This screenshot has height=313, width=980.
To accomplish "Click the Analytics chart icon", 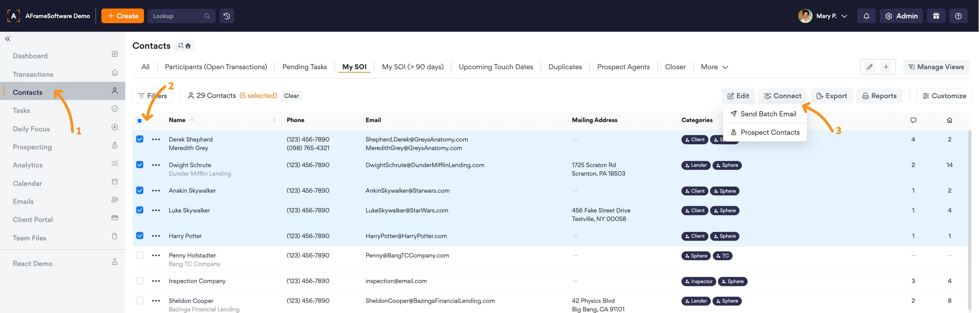I will (x=115, y=164).
